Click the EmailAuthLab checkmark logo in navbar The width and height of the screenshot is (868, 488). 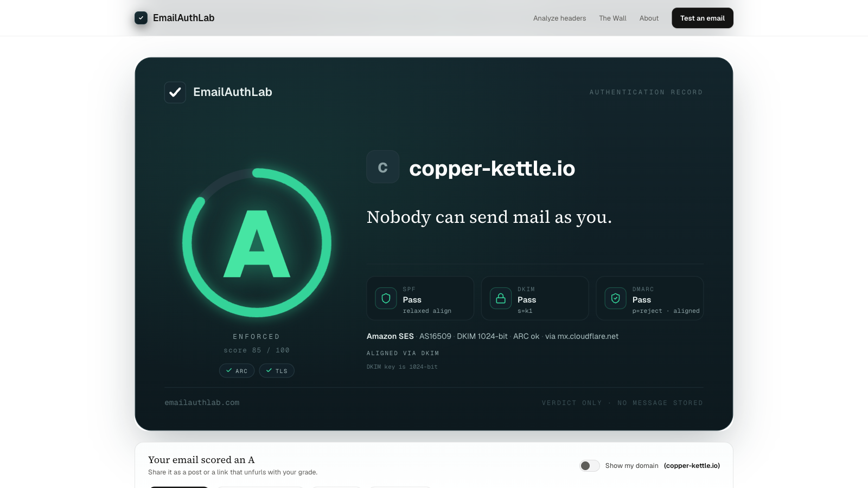(141, 18)
